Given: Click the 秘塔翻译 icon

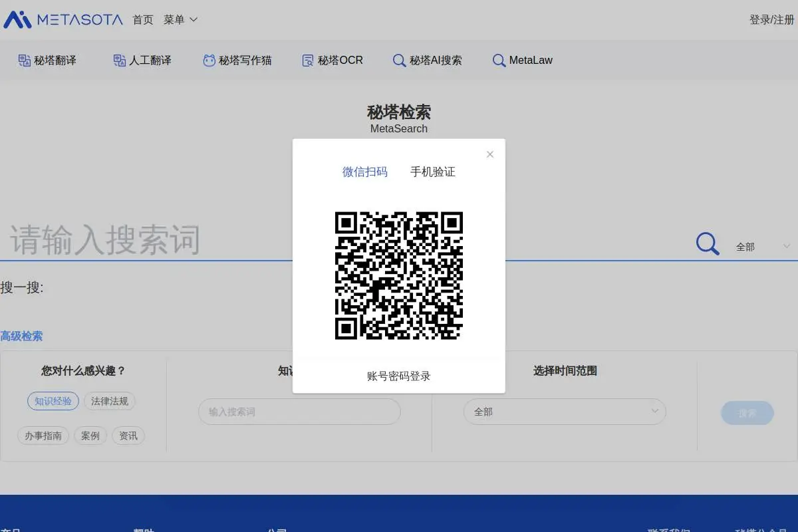Looking at the screenshot, I should tap(24, 61).
